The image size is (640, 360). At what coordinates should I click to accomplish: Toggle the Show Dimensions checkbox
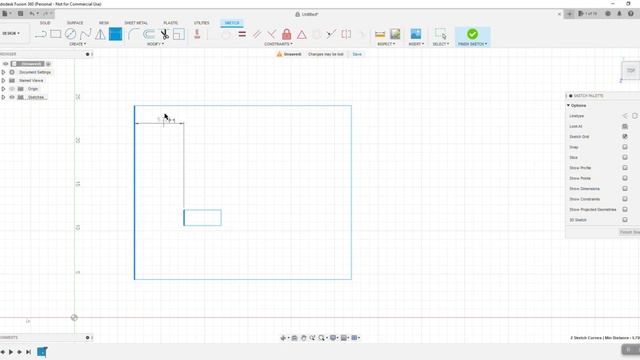tap(625, 189)
